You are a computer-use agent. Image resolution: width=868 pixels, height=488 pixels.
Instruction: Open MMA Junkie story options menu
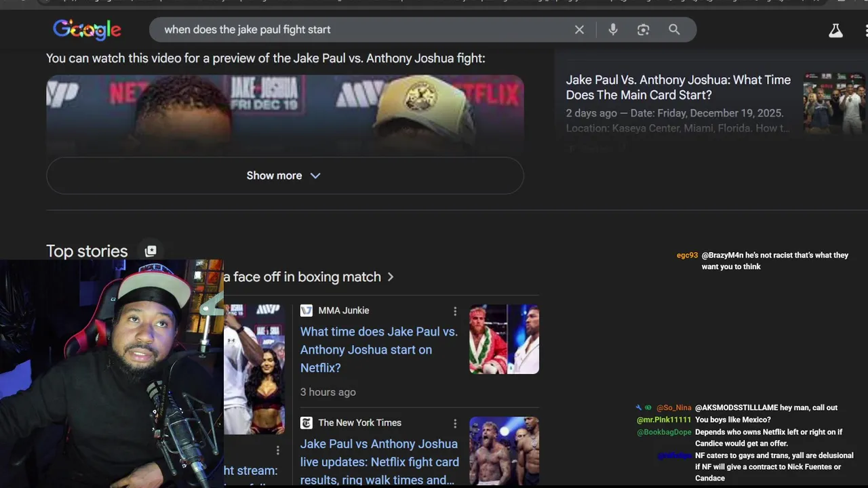[x=455, y=311]
